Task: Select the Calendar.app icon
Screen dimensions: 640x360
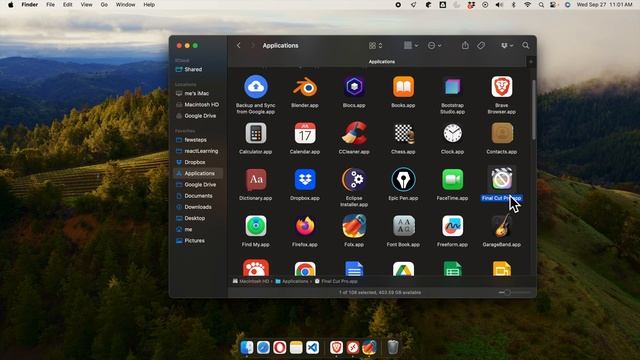Action: [305, 133]
